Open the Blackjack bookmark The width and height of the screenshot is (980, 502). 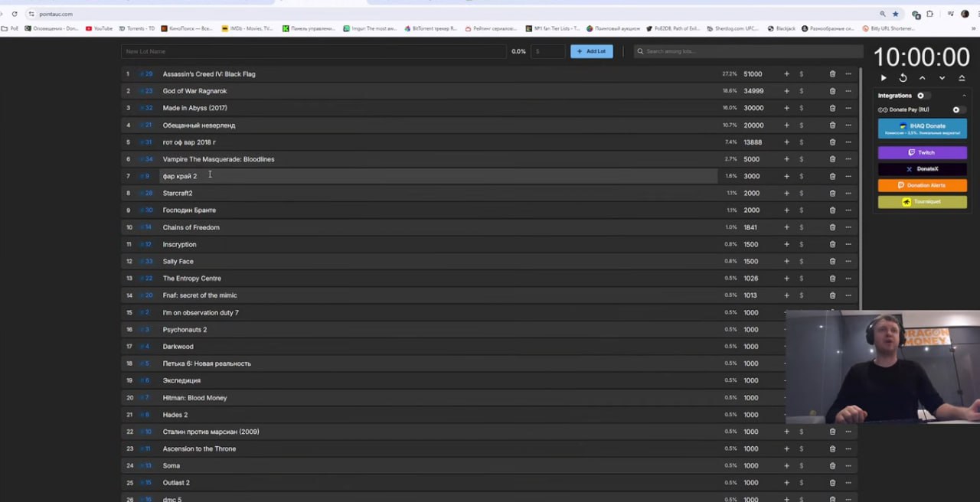click(781, 28)
